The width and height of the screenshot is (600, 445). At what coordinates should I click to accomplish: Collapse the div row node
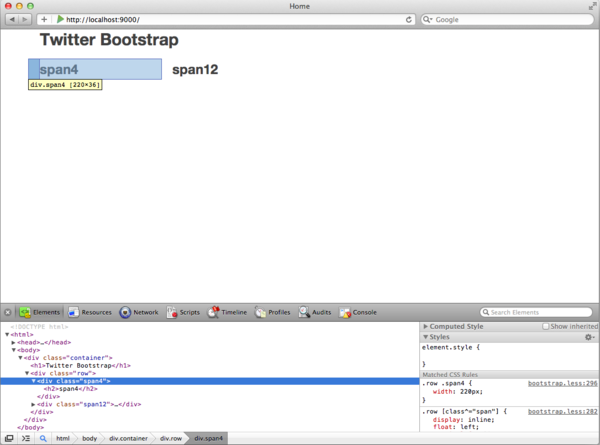click(27, 373)
